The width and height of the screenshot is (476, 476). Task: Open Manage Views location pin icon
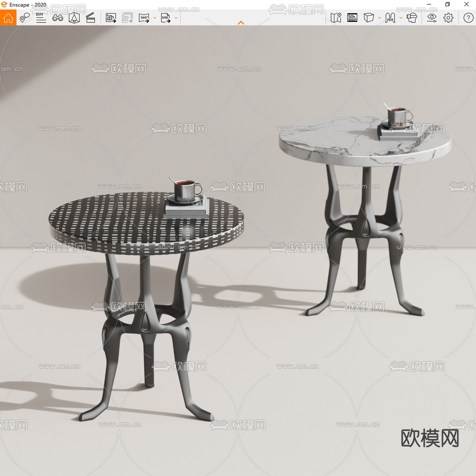[25, 18]
